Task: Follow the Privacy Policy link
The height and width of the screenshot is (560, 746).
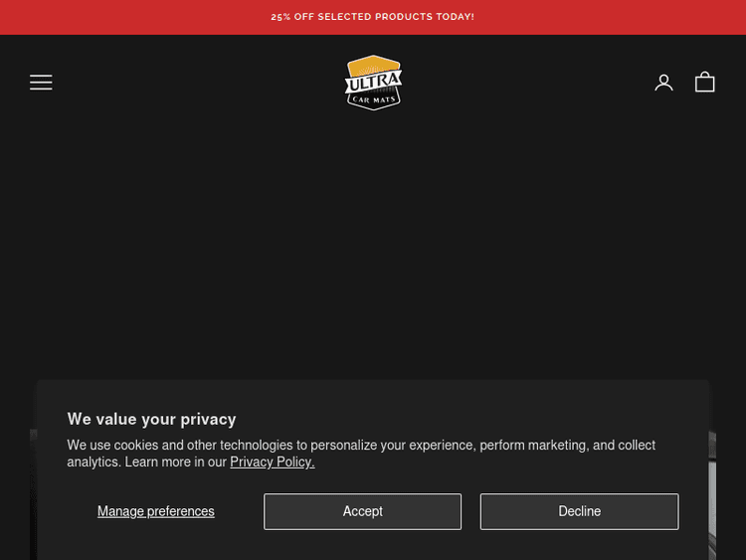Action: (273, 463)
